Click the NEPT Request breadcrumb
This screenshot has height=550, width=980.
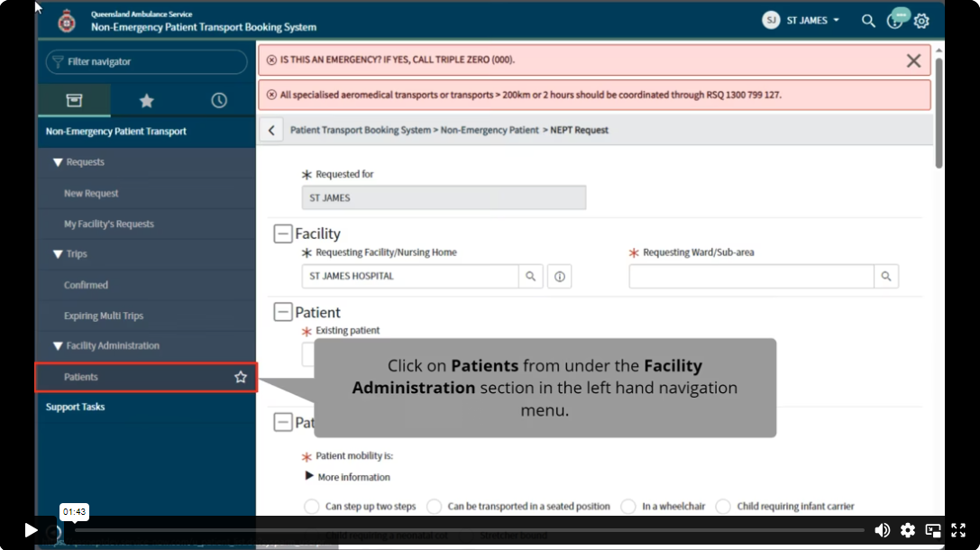click(x=579, y=130)
